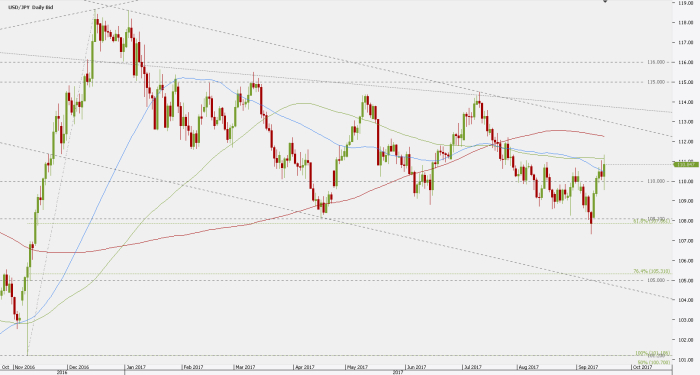This screenshot has width=700, height=375.
Task: Click the USD/JPY Daily Bid chart title
Action: pos(30,8)
